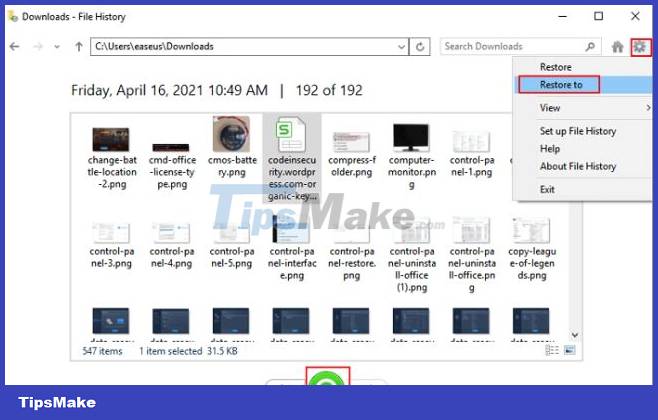The width and height of the screenshot is (658, 420).
Task: Select Set up File History
Action: 578,131
